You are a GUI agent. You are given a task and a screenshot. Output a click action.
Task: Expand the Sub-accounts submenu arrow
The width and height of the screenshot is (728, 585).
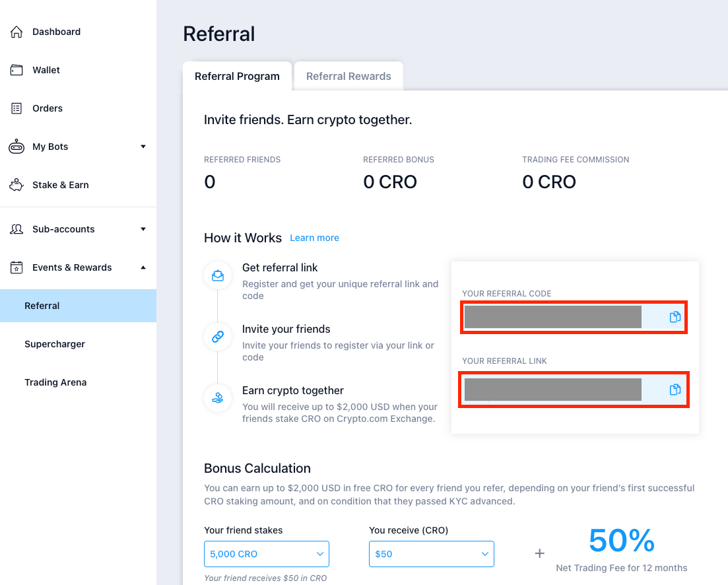[143, 229]
